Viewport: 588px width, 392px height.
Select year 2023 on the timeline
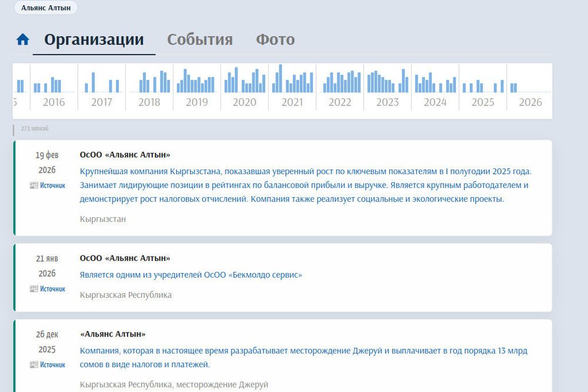[387, 102]
